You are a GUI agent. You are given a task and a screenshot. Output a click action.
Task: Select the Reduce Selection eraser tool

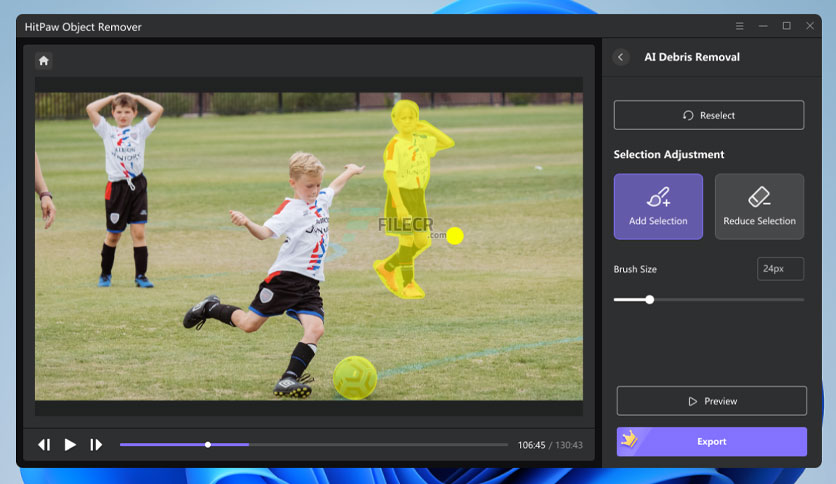(759, 206)
